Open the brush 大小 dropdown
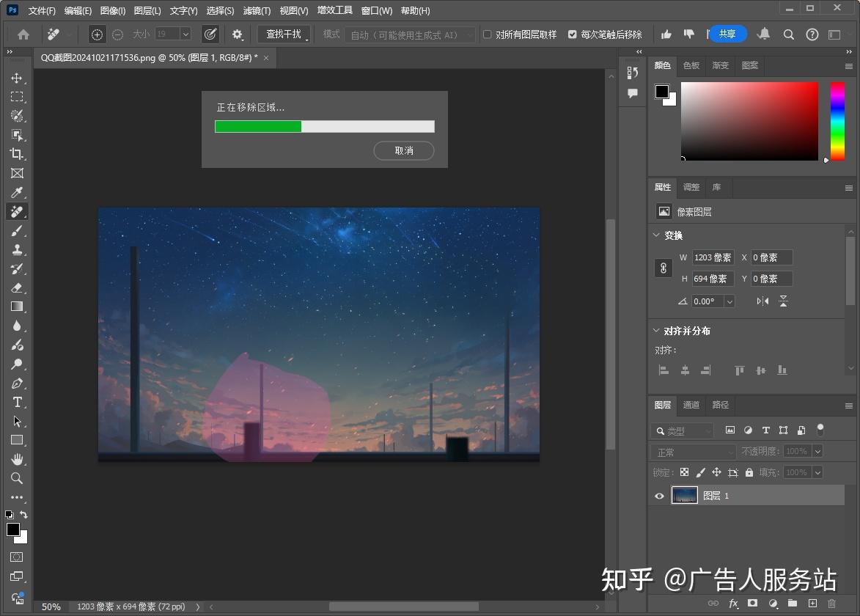 (x=185, y=34)
